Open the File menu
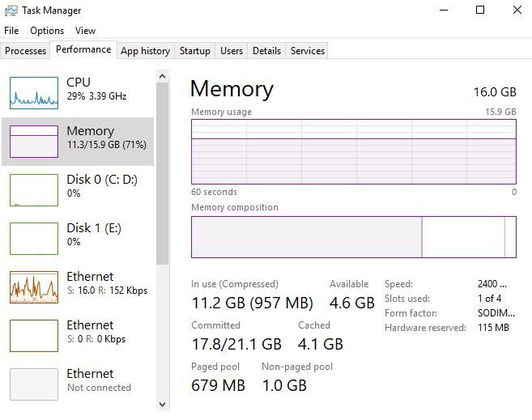The width and height of the screenshot is (532, 420). point(11,31)
